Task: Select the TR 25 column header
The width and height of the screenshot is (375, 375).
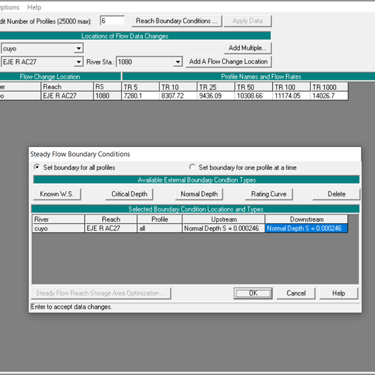Action: 216,87
